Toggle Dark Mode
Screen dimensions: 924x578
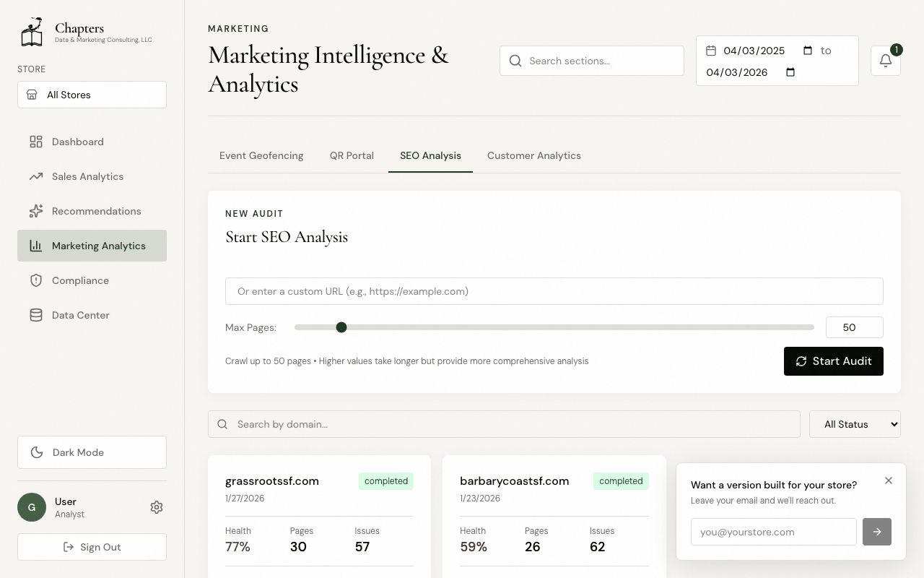(x=92, y=452)
